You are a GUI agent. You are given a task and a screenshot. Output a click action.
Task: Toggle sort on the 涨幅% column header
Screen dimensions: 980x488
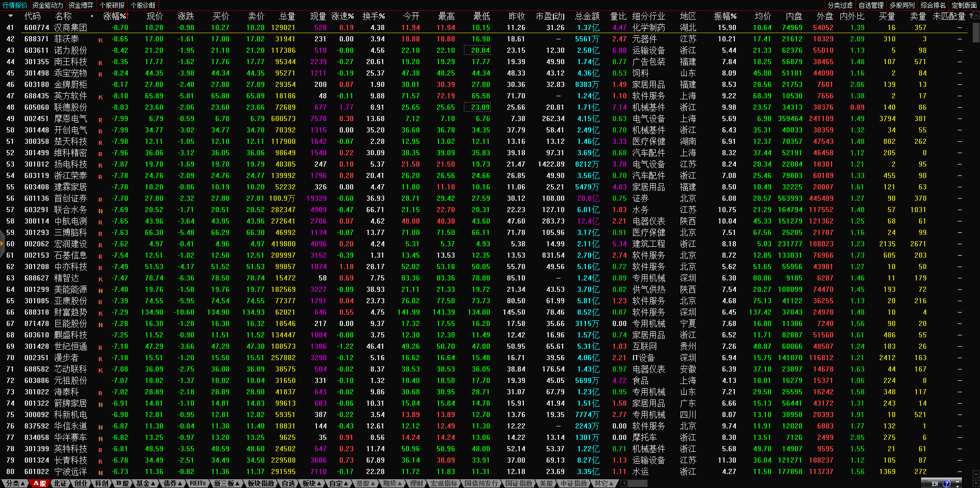[x=114, y=16]
